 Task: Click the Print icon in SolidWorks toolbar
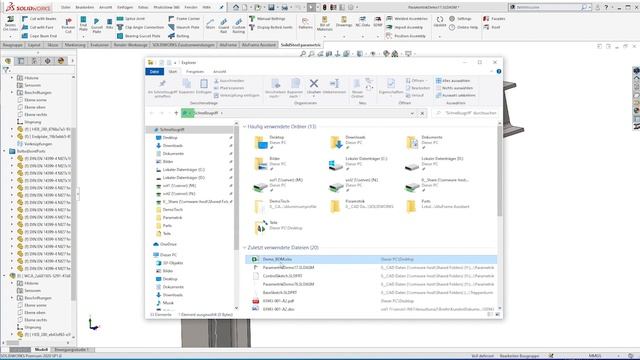tap(284, 7)
